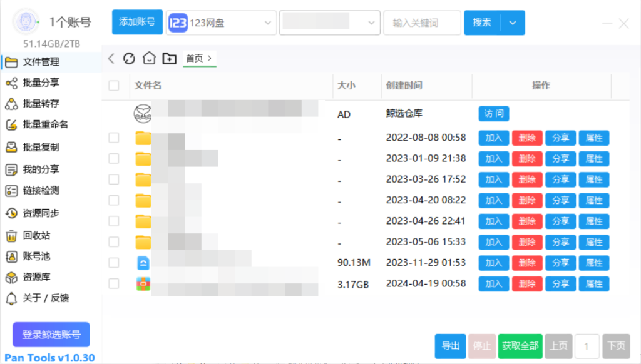Viewport: 641px width, 364px height.
Task: Click 登录鲸选账号 to log in
Action: tap(51, 335)
